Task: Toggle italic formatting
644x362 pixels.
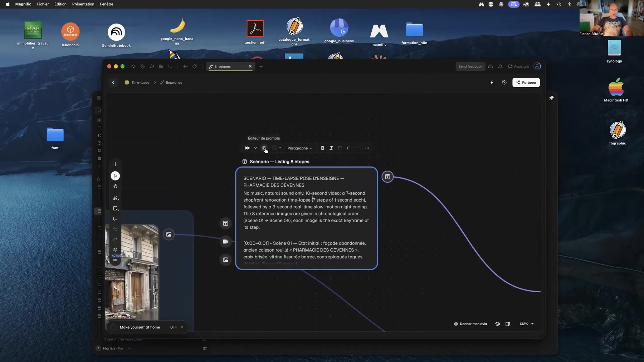Action: [x=331, y=148]
